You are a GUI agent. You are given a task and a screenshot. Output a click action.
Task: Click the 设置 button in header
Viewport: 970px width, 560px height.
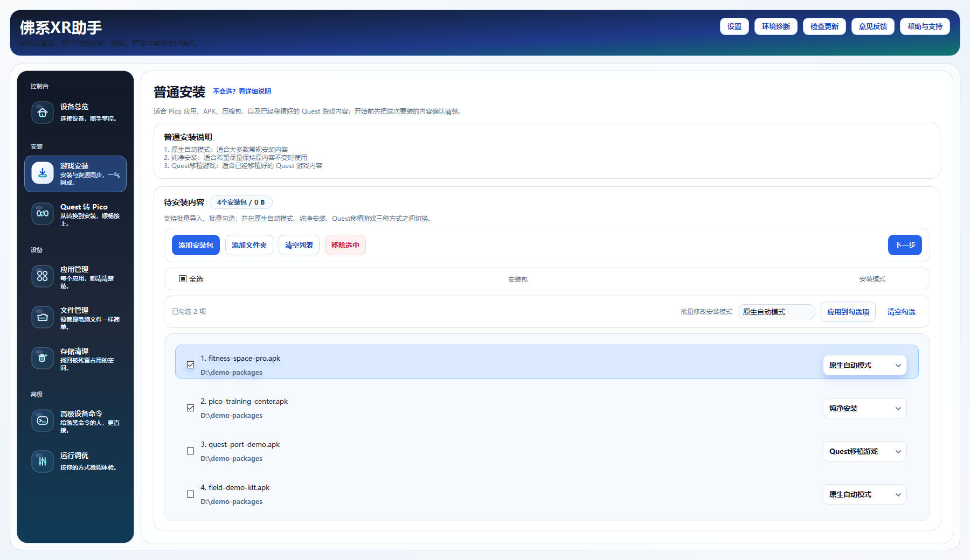click(735, 26)
